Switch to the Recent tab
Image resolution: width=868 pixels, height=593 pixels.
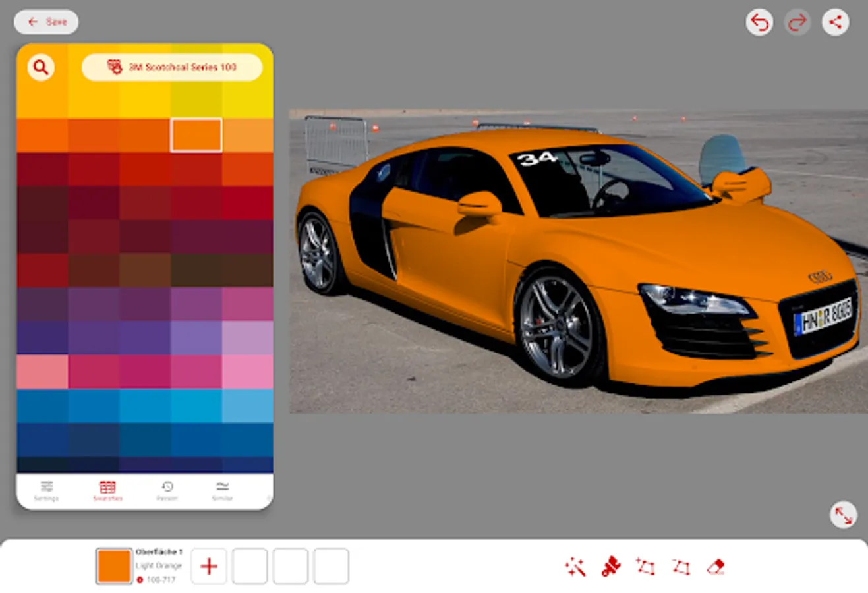tap(168, 490)
